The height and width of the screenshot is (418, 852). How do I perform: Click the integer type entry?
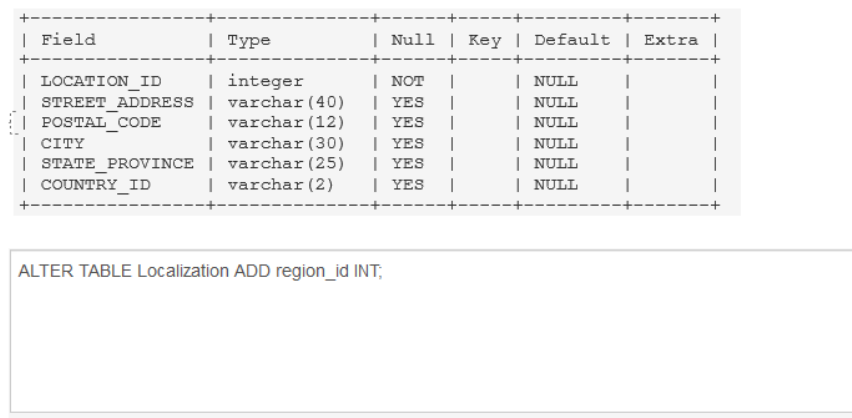click(x=258, y=82)
